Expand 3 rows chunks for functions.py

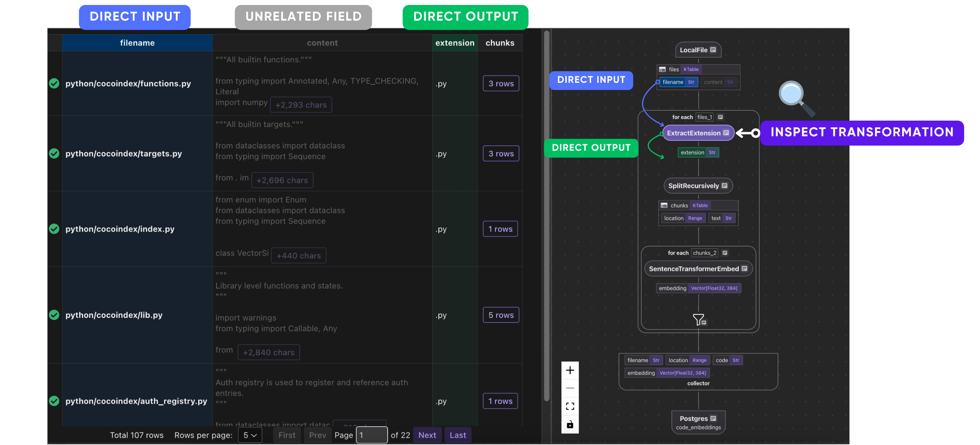point(501,84)
